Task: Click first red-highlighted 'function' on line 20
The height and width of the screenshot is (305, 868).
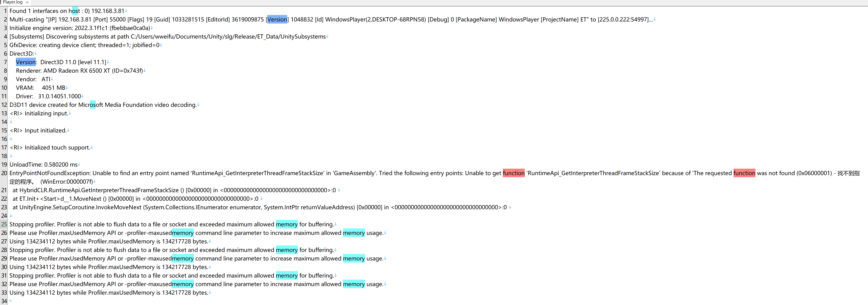Action: coord(513,173)
